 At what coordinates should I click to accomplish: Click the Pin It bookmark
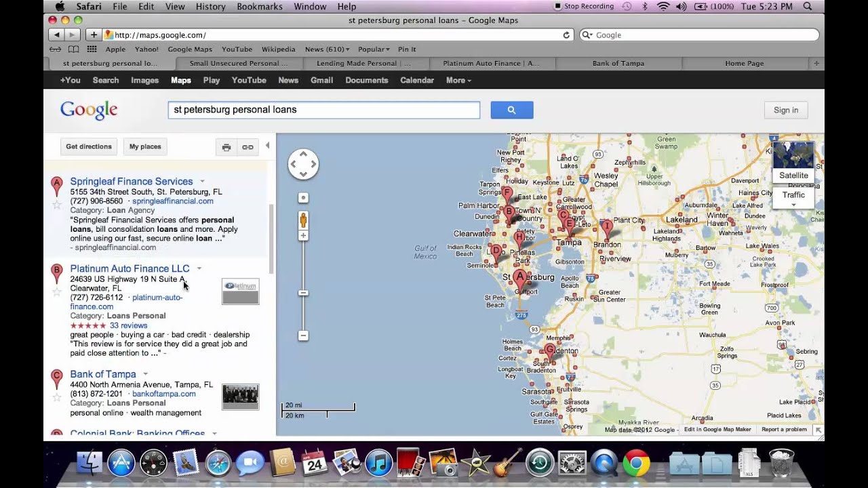point(407,49)
